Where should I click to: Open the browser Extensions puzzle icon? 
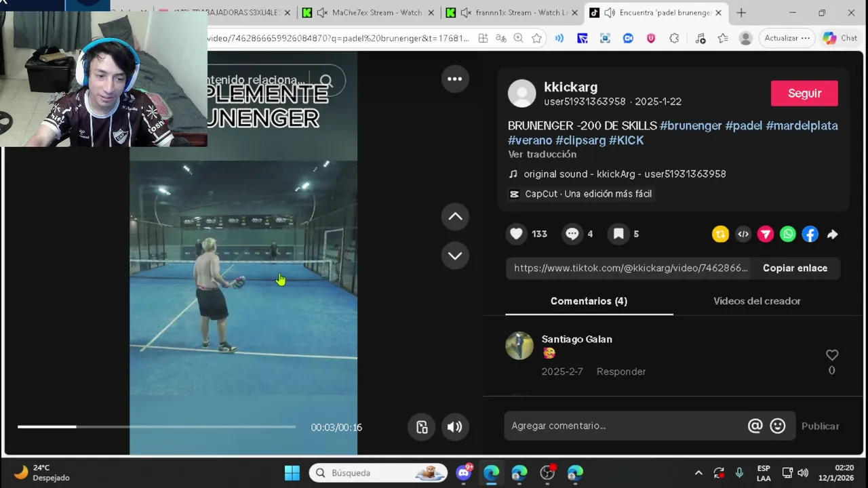click(673, 39)
